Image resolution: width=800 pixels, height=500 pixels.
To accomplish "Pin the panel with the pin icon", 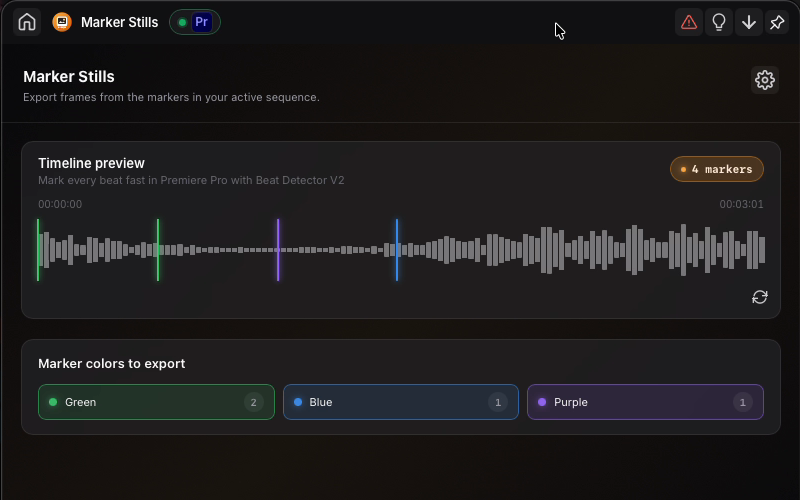I will tap(777, 22).
